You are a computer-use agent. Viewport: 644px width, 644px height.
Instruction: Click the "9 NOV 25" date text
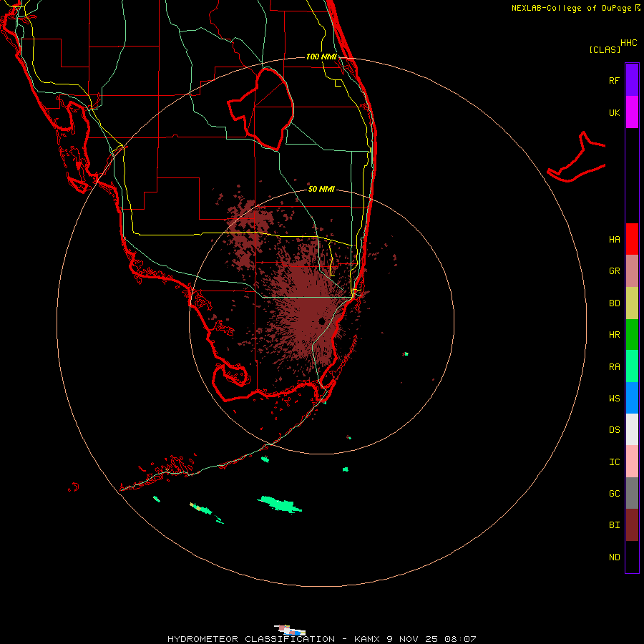[x=413, y=639]
